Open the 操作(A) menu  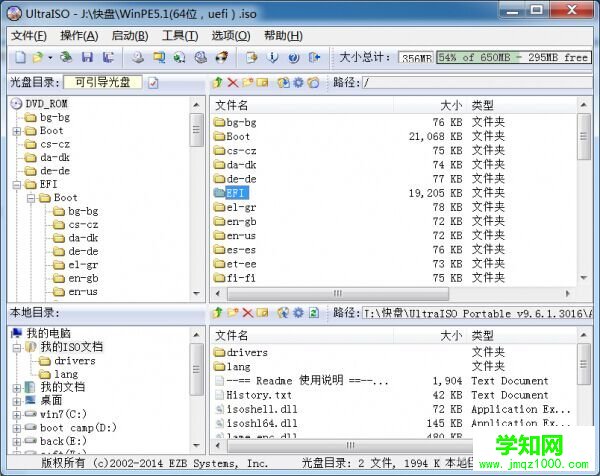click(x=79, y=36)
